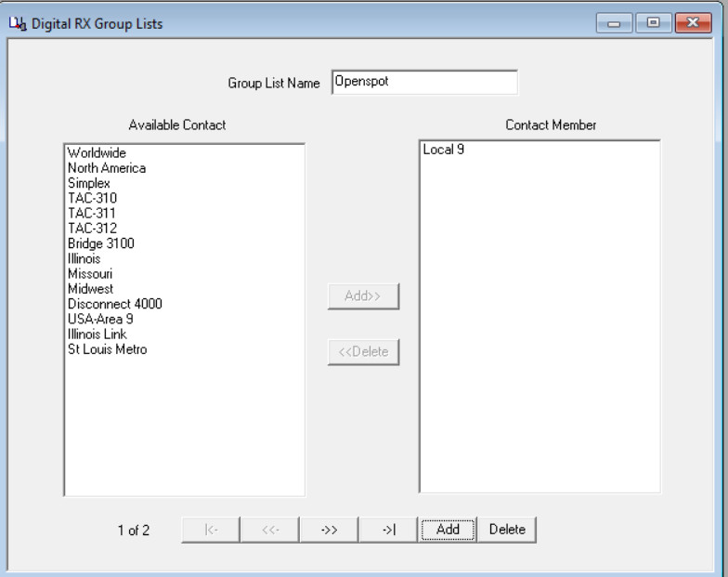Select St Louis Metro contact
Viewport: 728px width, 577px height.
[x=108, y=349]
